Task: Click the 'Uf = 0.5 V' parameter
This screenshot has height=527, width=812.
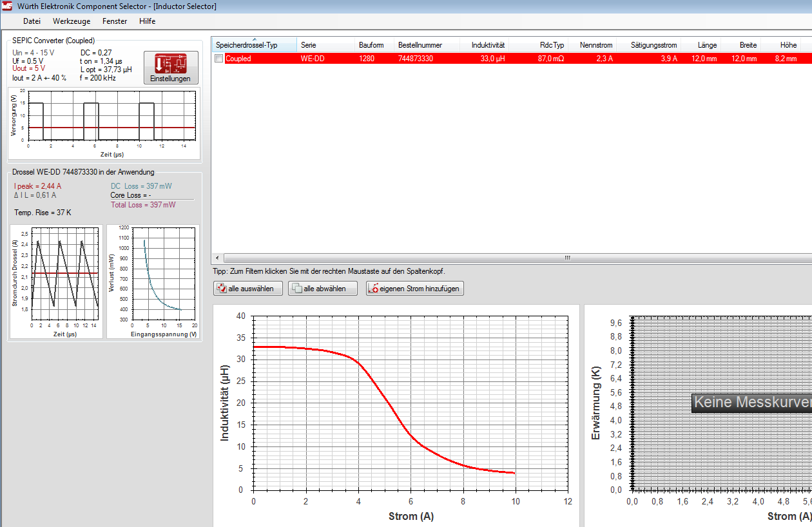Action: 28,61
